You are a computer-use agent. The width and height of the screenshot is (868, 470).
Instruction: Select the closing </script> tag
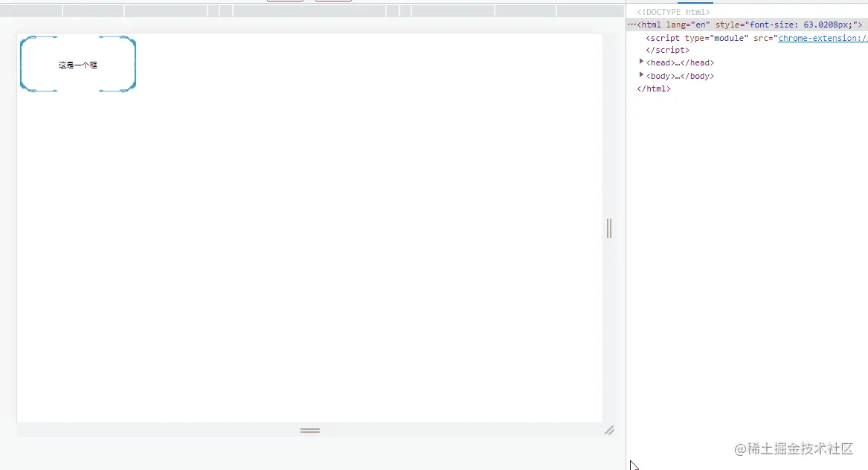(x=668, y=50)
